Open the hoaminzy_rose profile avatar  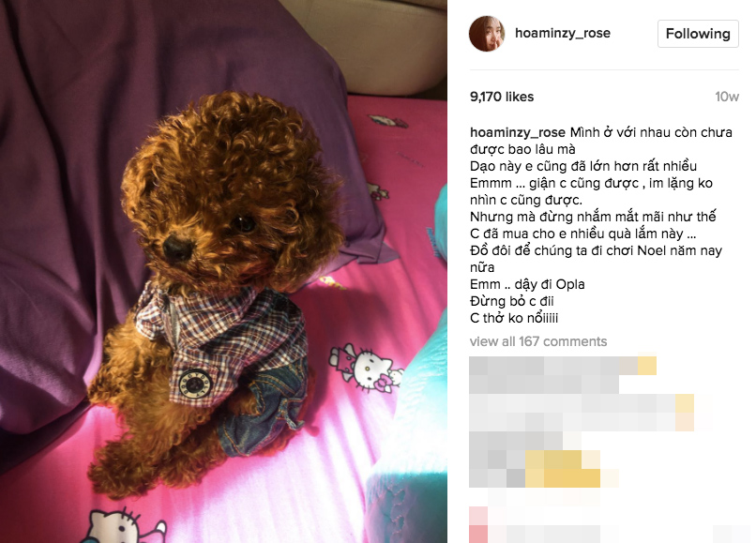pyautogui.click(x=487, y=33)
